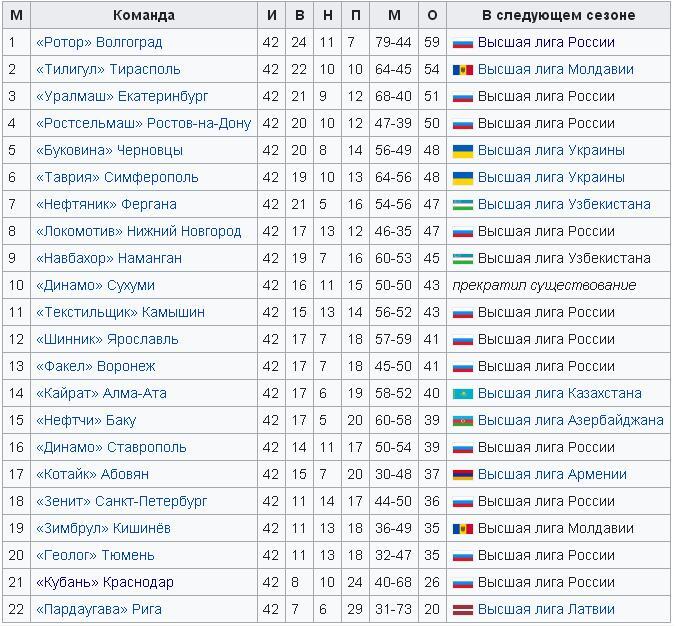This screenshot has height=626, width=677.
Task: Open the «Таврия» Симферополь team link
Action: tap(116, 178)
